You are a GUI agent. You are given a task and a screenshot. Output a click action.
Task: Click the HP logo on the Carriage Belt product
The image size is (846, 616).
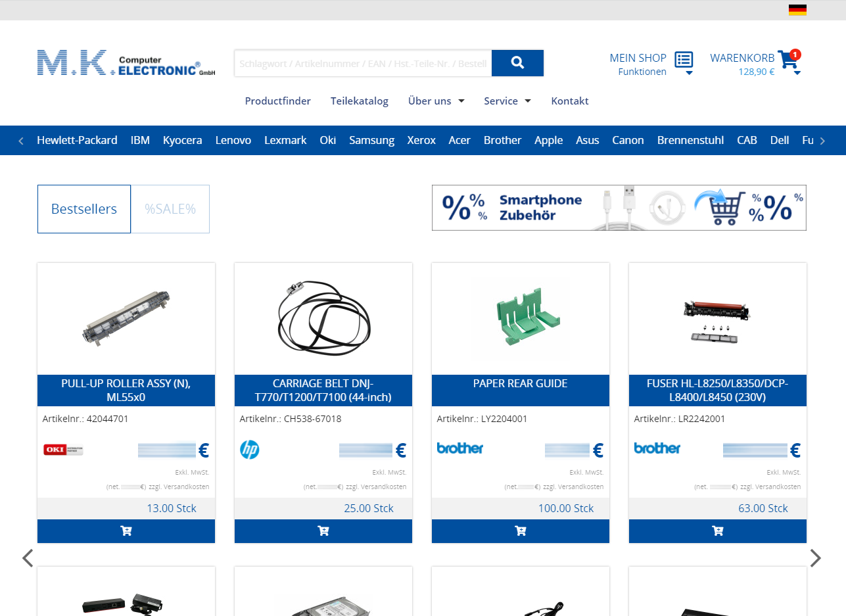click(250, 451)
